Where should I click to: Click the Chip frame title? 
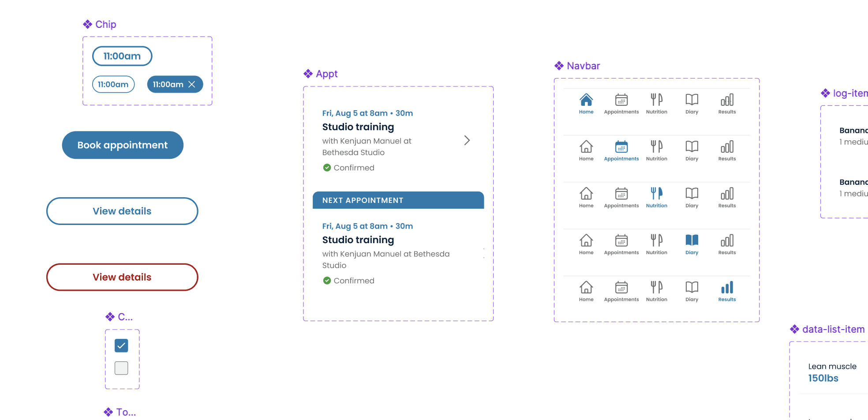(x=106, y=24)
